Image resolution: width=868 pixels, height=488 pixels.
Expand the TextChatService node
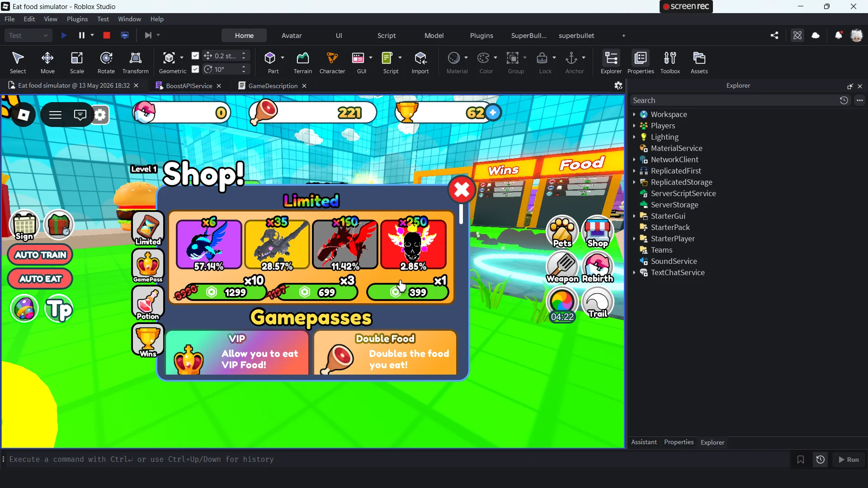(x=634, y=272)
